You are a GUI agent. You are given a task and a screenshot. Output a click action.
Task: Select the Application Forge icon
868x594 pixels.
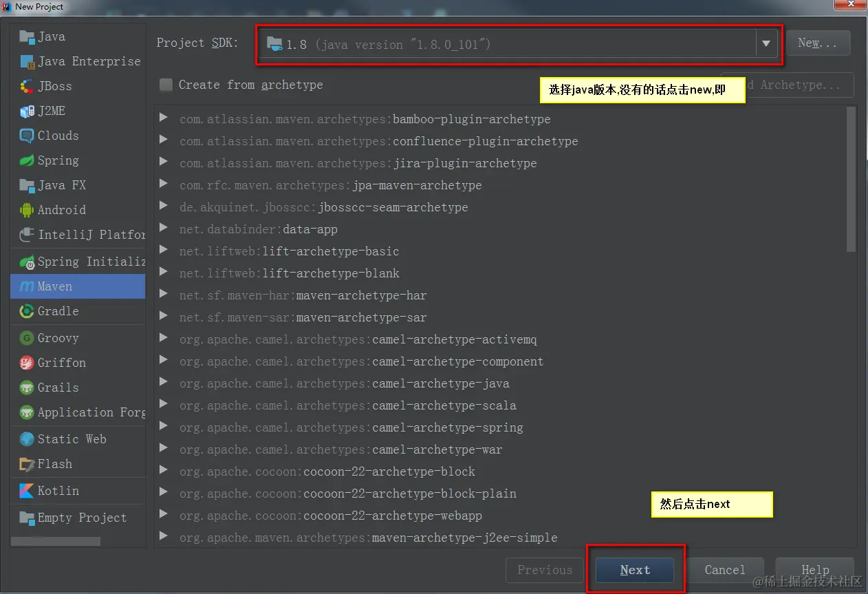pyautogui.click(x=27, y=412)
